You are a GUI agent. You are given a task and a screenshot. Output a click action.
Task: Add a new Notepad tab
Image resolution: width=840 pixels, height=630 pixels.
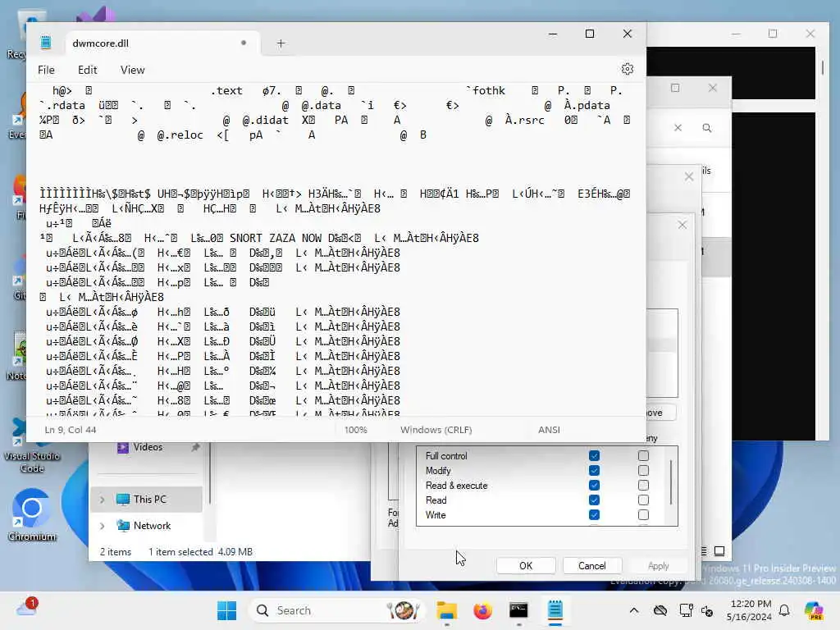(x=281, y=43)
